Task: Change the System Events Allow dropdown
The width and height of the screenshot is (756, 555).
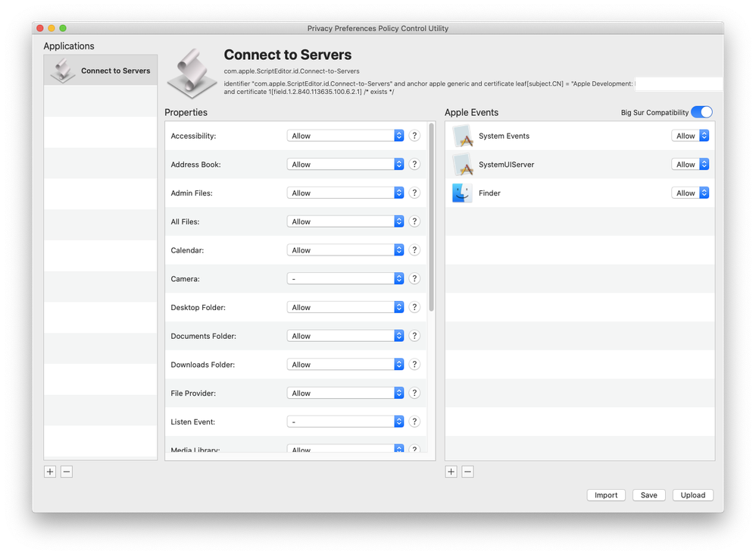Action: 690,136
